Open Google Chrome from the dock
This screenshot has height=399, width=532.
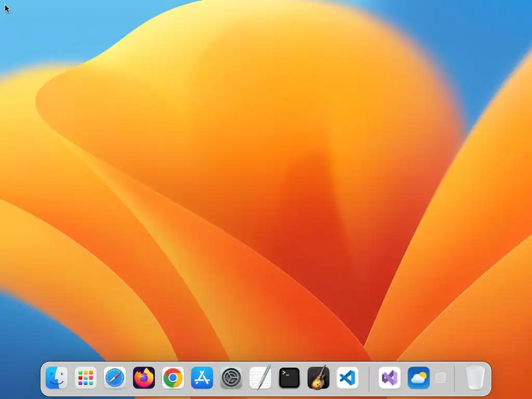(x=172, y=377)
